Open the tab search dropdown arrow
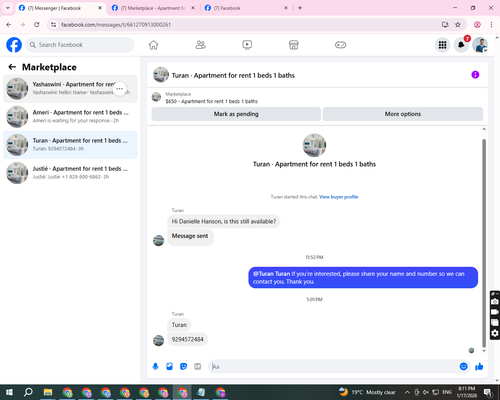Screen dimensions: 500x400 pyautogui.click(x=8, y=8)
